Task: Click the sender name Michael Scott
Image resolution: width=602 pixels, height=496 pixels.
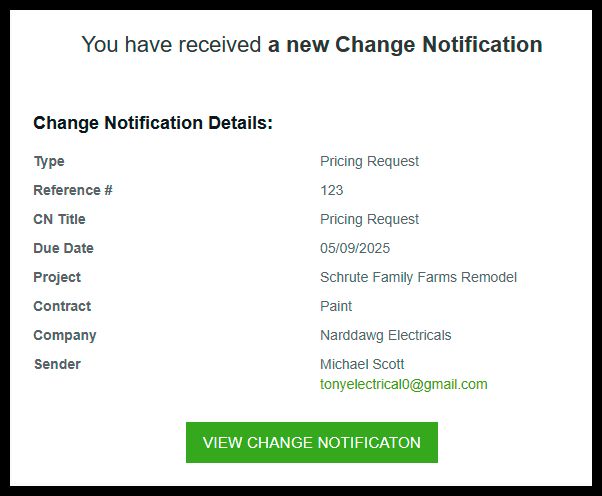Action: 362,364
